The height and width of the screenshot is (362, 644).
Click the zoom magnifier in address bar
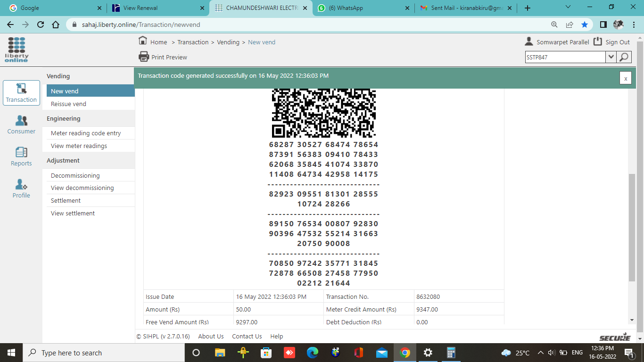[554, 25]
